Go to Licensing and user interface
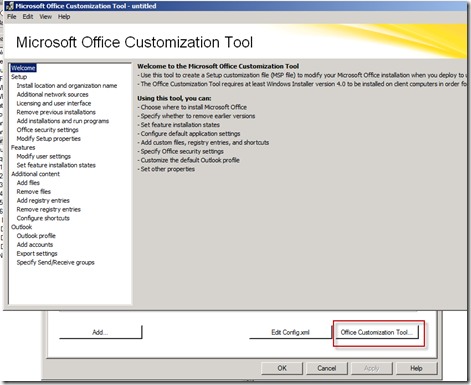 pos(54,103)
